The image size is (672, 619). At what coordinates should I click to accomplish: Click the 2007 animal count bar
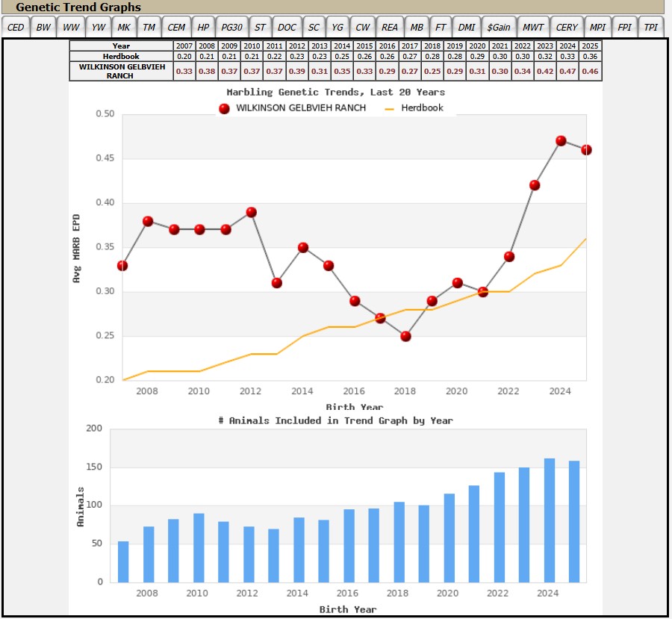(x=123, y=562)
